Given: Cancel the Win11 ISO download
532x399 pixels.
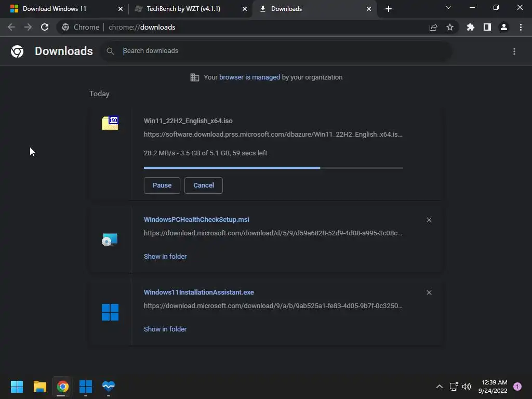Looking at the screenshot, I should 204,185.
